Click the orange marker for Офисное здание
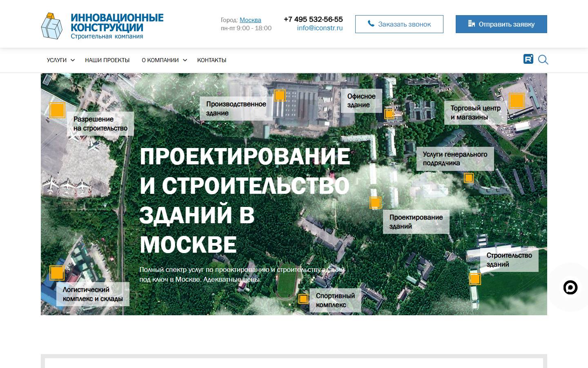The height and width of the screenshot is (368, 588). click(389, 114)
